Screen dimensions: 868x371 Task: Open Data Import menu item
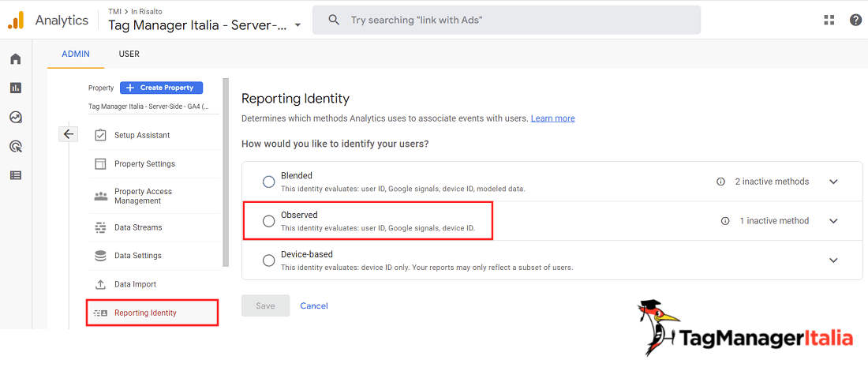tap(154, 285)
